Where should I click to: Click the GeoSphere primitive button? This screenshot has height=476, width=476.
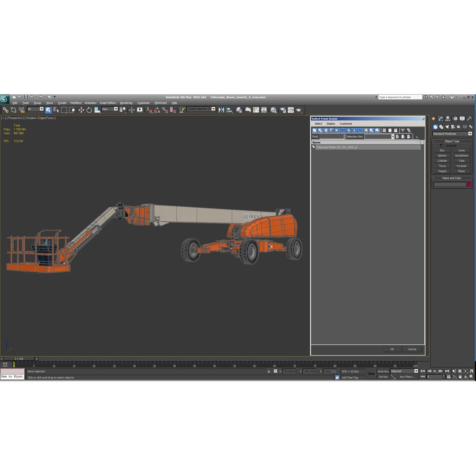461,156
